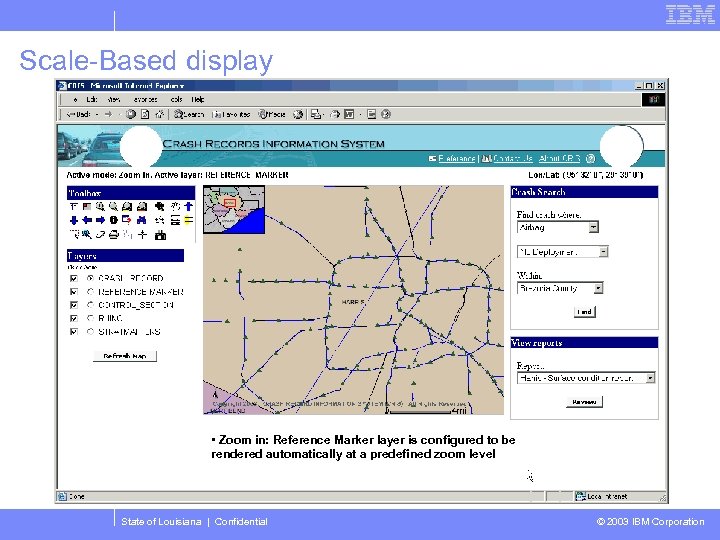Click the crosshair plus tool in Toolbox
The width and height of the screenshot is (720, 540).
click(x=143, y=235)
